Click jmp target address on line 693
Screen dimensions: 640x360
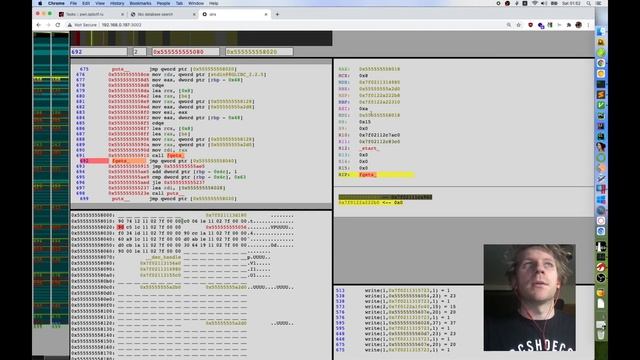click(184, 166)
